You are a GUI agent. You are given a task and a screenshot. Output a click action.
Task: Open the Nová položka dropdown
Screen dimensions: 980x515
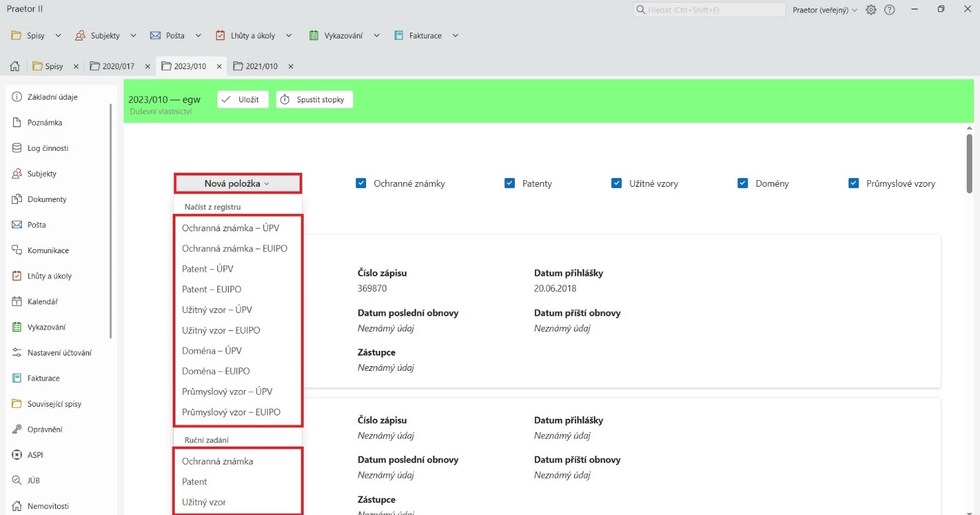tap(237, 183)
